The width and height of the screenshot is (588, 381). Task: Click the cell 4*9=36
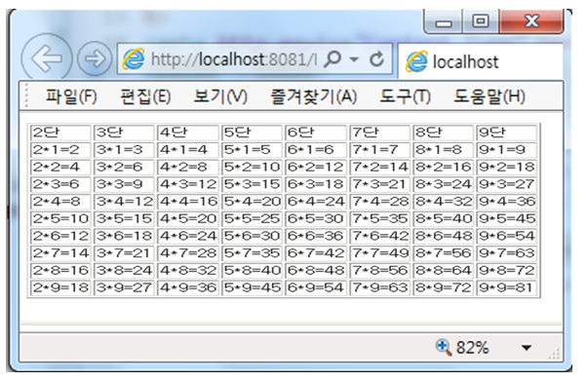click(x=188, y=287)
